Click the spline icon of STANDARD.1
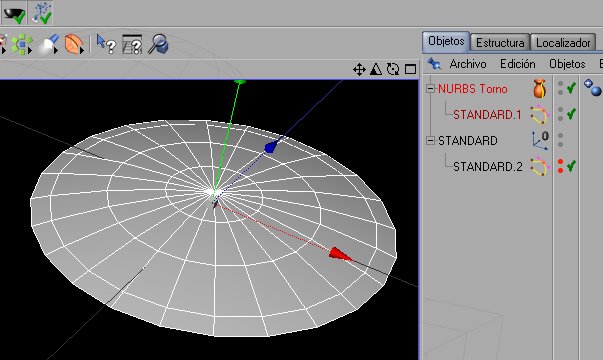Viewport: 603px width, 360px height. tap(540, 115)
